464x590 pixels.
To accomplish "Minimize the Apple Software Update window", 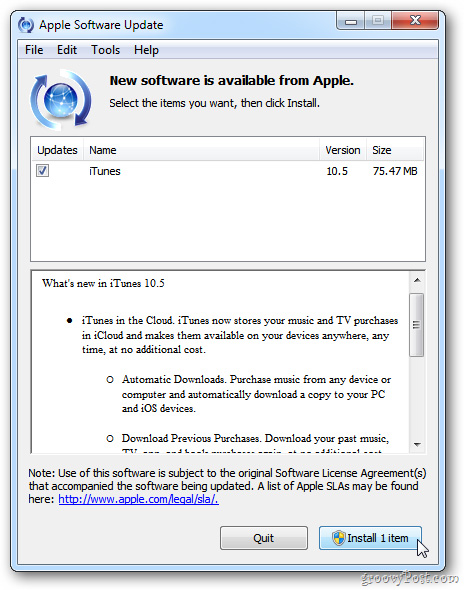I will tap(351, 21).
